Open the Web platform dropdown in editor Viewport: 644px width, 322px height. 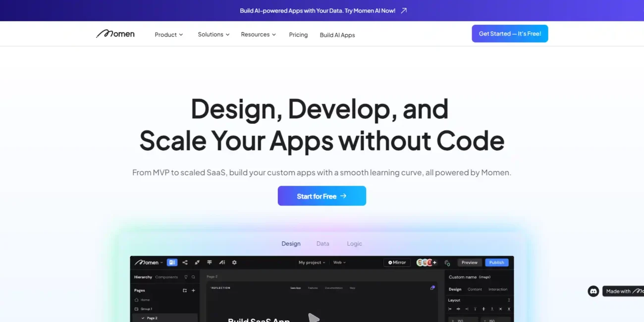[339, 263]
